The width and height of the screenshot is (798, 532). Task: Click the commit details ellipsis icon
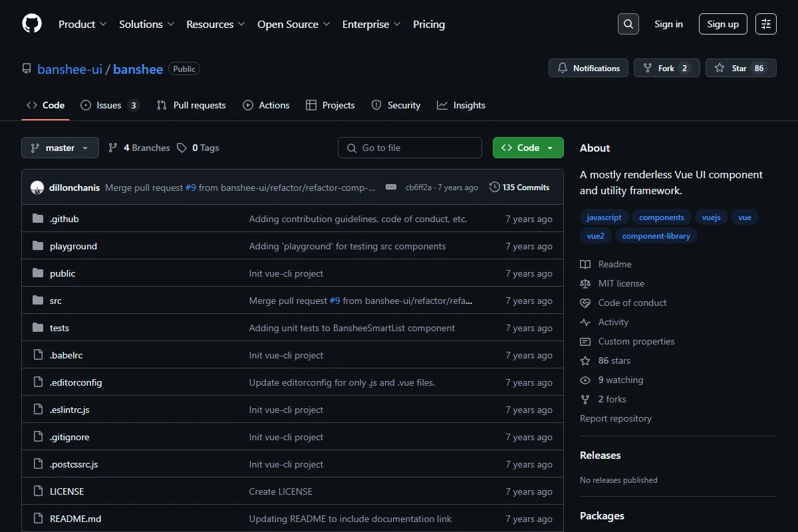point(391,188)
